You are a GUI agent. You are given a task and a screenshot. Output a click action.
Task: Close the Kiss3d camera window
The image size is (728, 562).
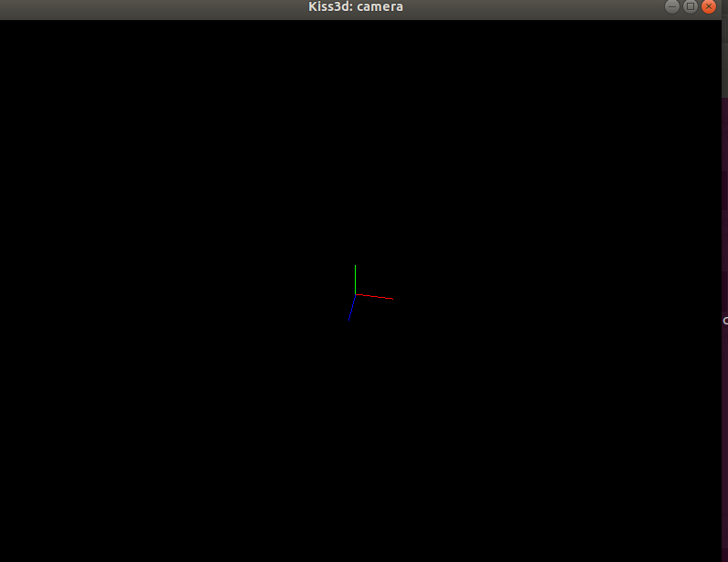click(x=709, y=6)
